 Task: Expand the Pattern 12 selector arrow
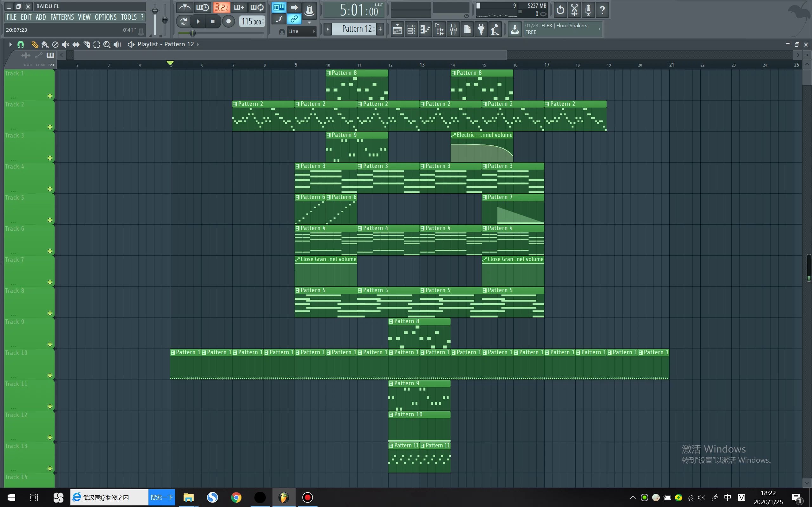[x=328, y=29]
